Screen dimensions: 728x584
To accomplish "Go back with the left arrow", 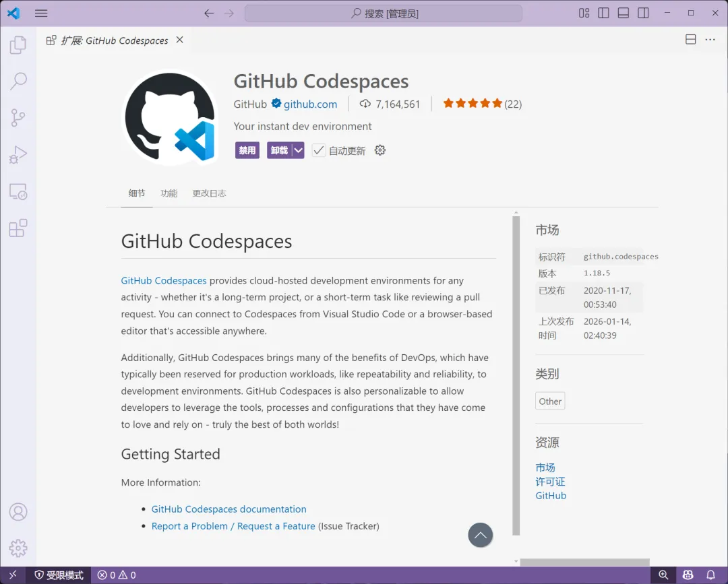I will 209,13.
